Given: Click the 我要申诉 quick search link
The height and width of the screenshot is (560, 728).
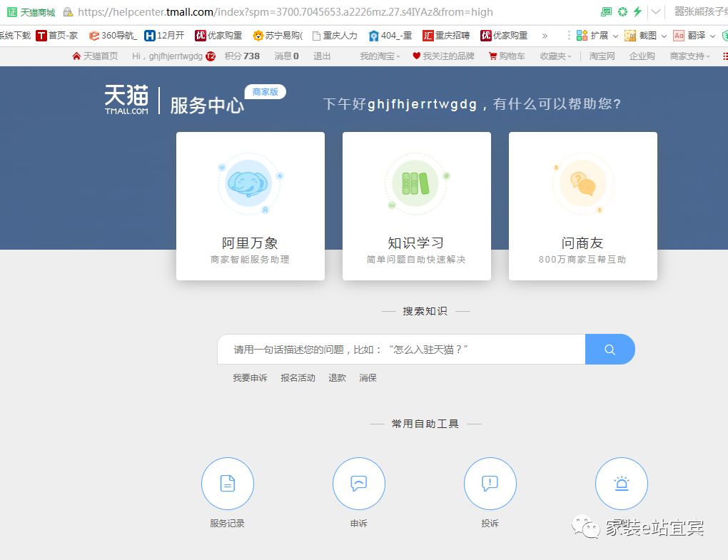Looking at the screenshot, I should (x=251, y=377).
